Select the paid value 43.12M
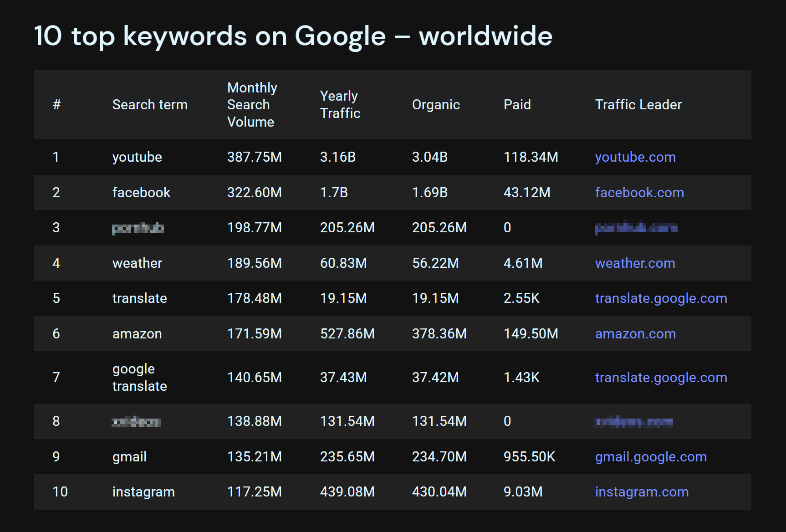Screen dimensions: 786x532 pyautogui.click(x=527, y=193)
